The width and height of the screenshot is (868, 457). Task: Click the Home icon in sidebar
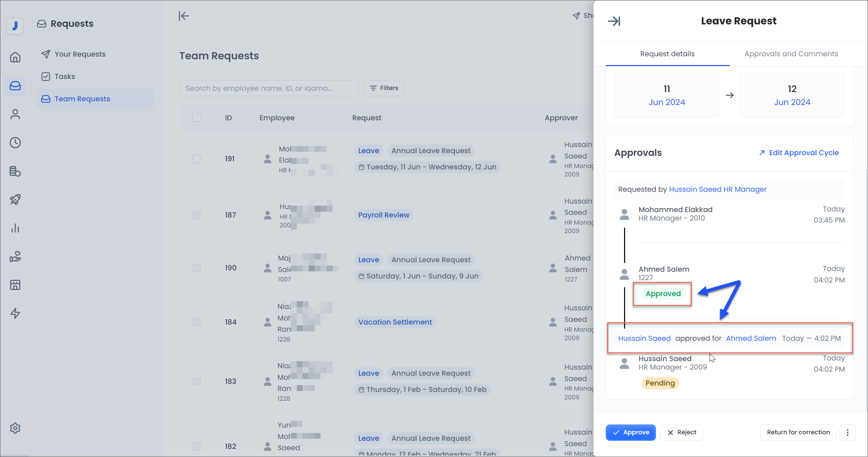click(x=15, y=57)
